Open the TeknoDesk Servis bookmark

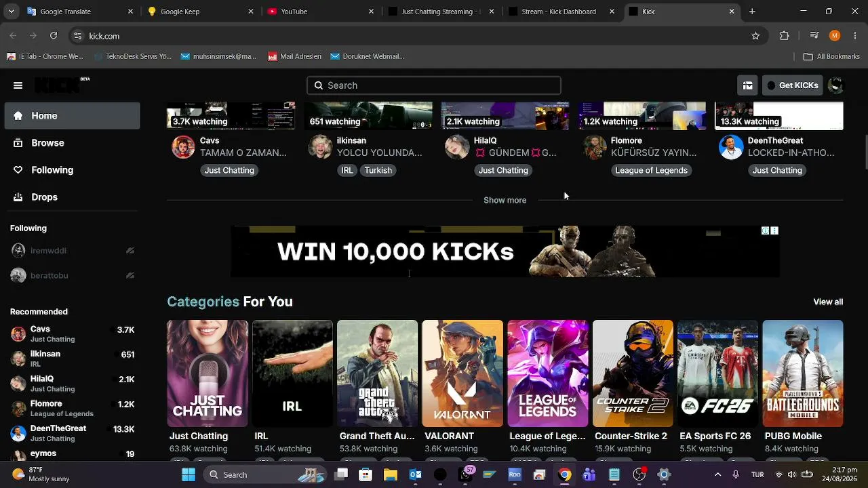click(x=132, y=56)
